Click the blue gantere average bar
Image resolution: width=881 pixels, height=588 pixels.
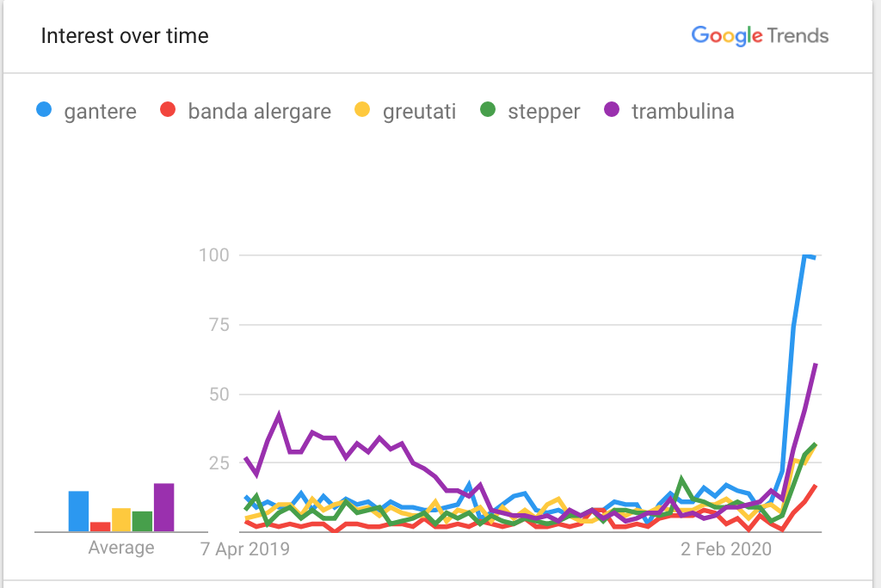(78, 511)
